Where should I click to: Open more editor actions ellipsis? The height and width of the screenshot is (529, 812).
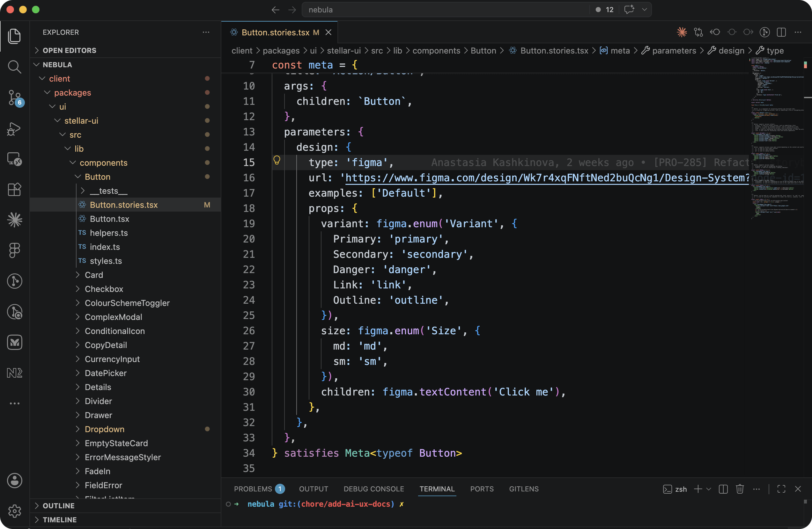point(798,32)
